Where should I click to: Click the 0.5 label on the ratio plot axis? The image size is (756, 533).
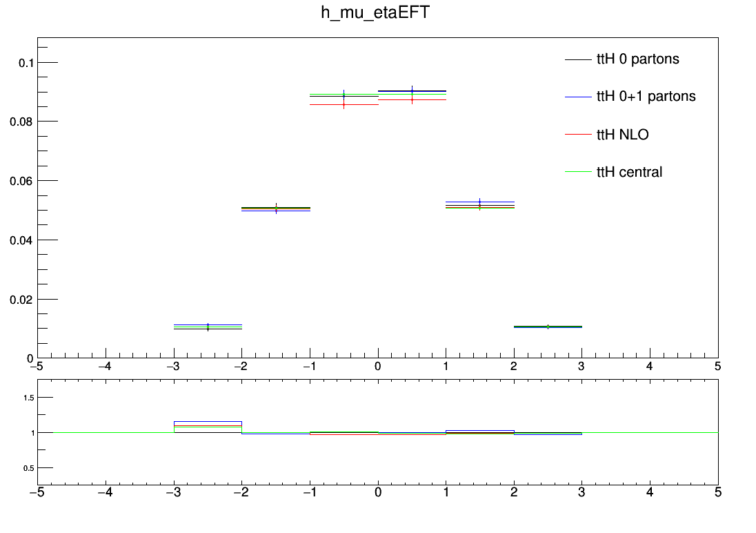(x=29, y=468)
